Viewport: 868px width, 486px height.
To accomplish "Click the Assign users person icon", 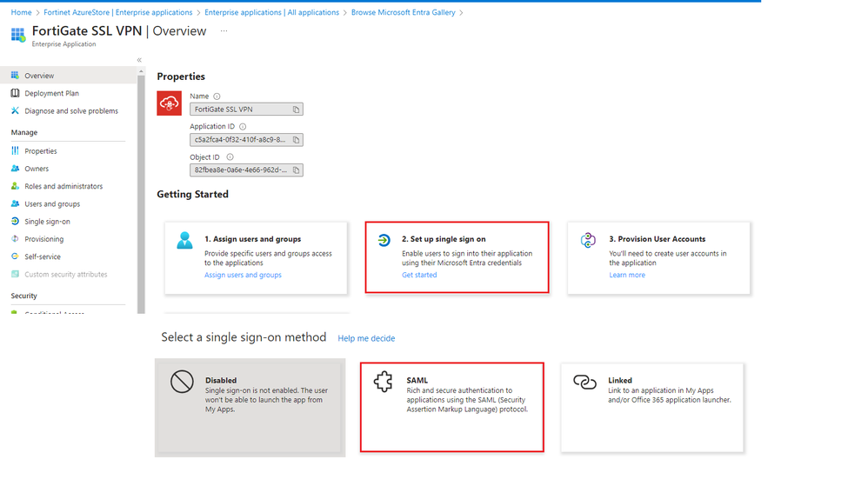I will [184, 240].
